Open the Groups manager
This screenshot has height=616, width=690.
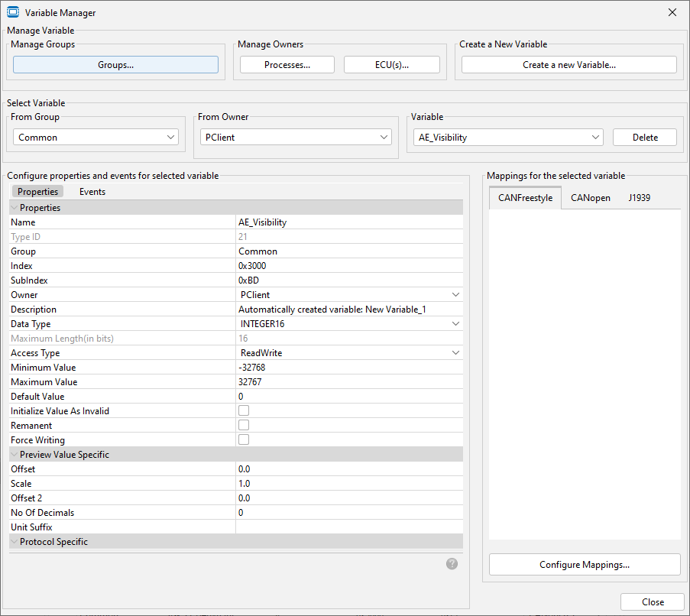coord(115,64)
